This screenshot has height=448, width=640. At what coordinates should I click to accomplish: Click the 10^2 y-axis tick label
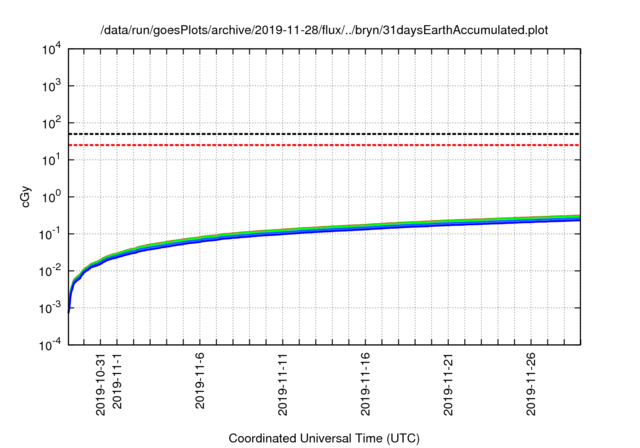pos(50,123)
